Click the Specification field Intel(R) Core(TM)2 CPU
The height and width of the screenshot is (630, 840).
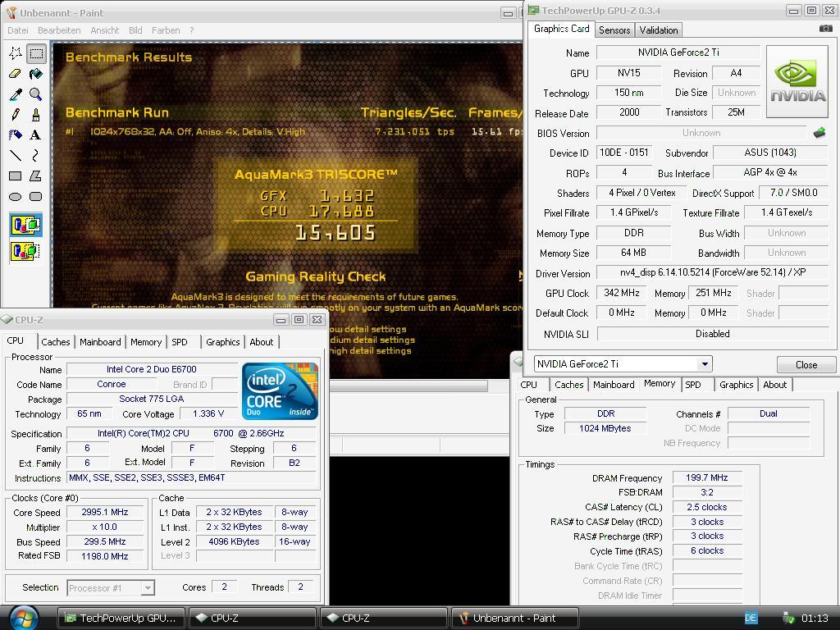click(191, 433)
